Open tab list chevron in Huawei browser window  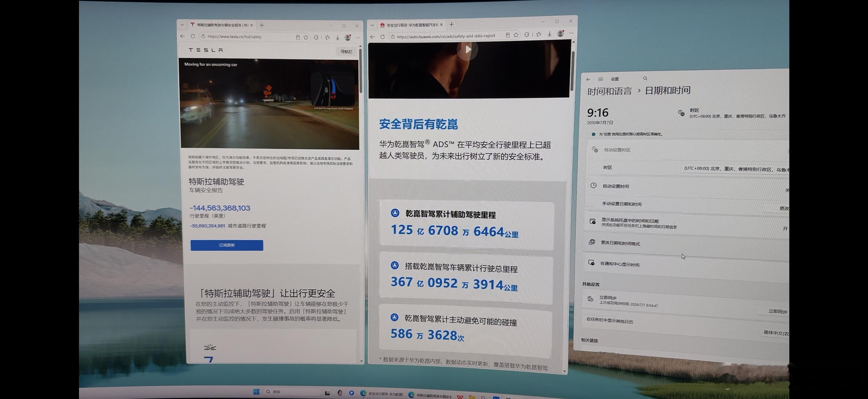coord(372,25)
